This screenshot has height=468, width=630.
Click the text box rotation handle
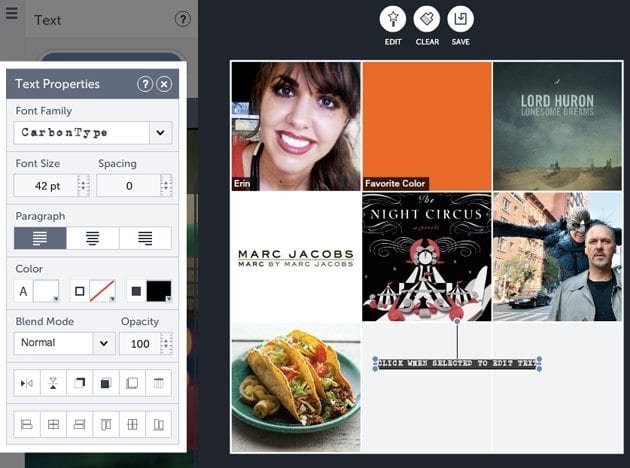click(x=457, y=321)
